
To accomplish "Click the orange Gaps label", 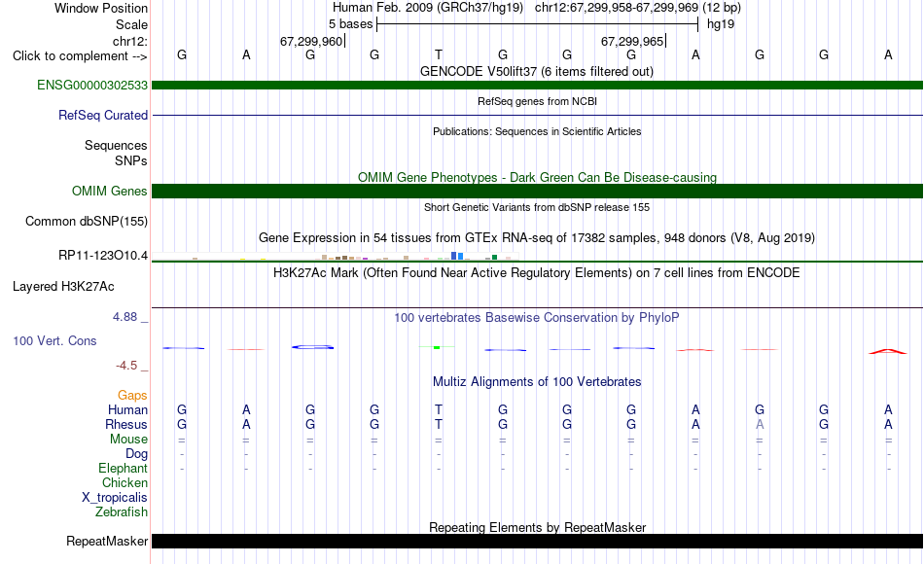I will (132, 395).
